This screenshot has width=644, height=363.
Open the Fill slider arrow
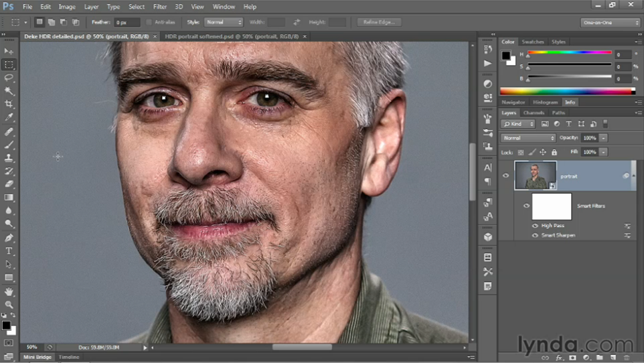(x=603, y=152)
